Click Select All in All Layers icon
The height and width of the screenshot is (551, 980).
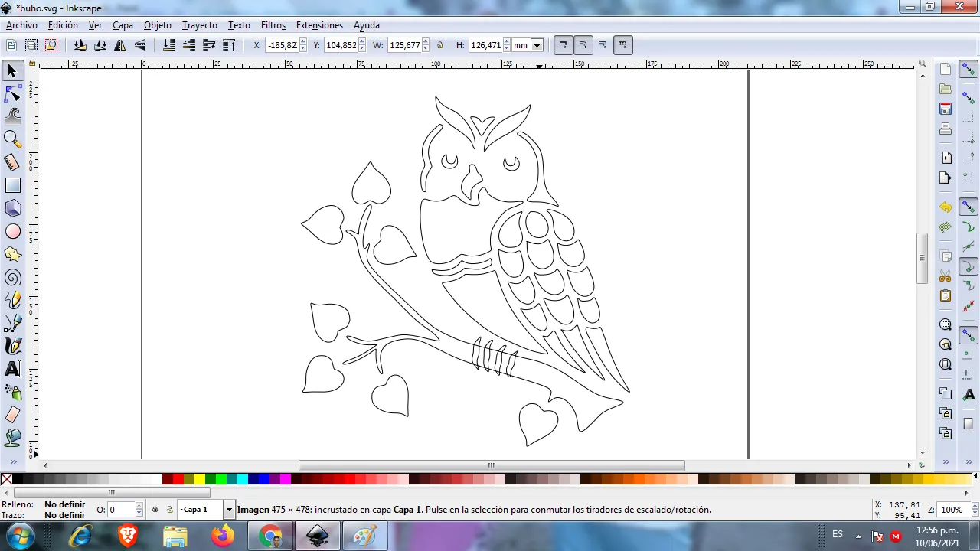(x=31, y=45)
